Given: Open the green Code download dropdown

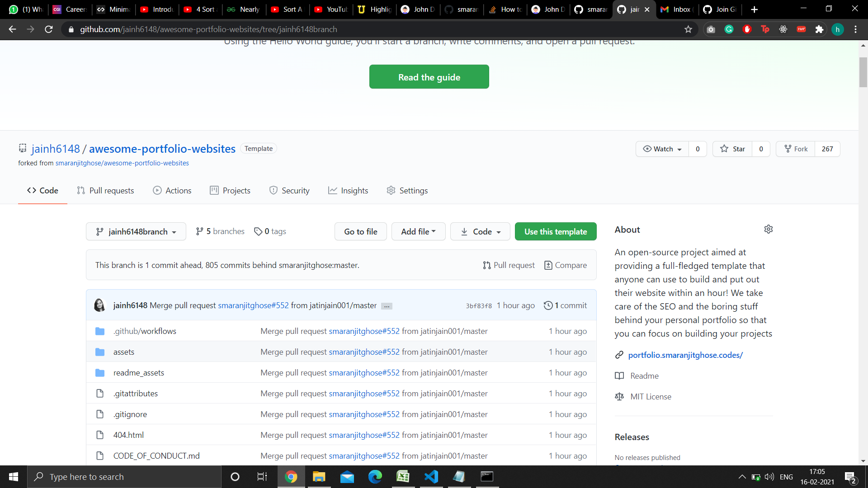Looking at the screenshot, I should click(x=480, y=231).
